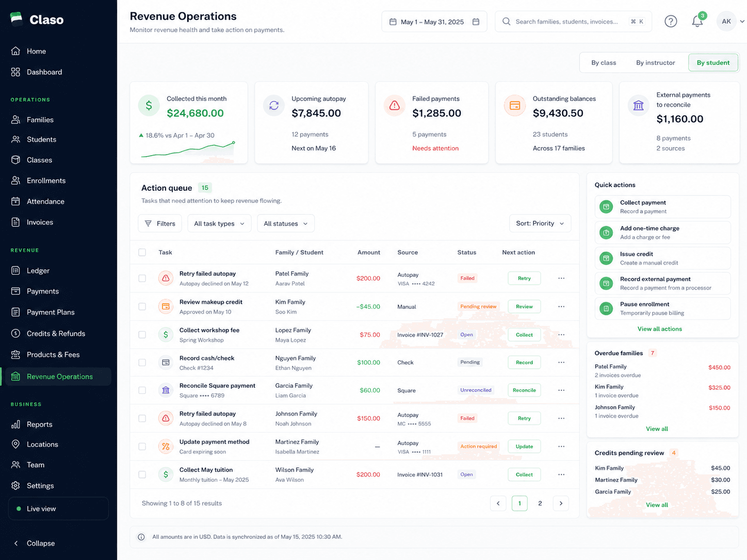The image size is (747, 560).
Task: Switch to By instructor view
Action: point(655,63)
